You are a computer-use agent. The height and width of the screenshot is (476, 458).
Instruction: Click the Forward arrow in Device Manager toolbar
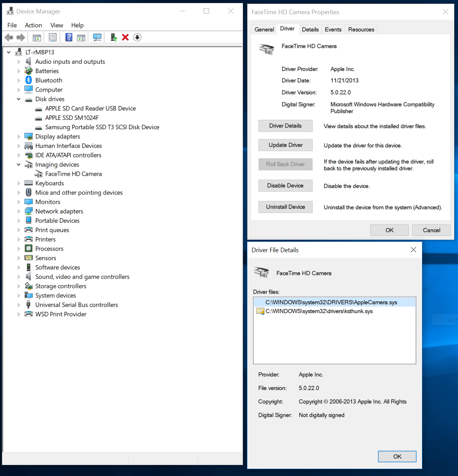click(x=21, y=37)
